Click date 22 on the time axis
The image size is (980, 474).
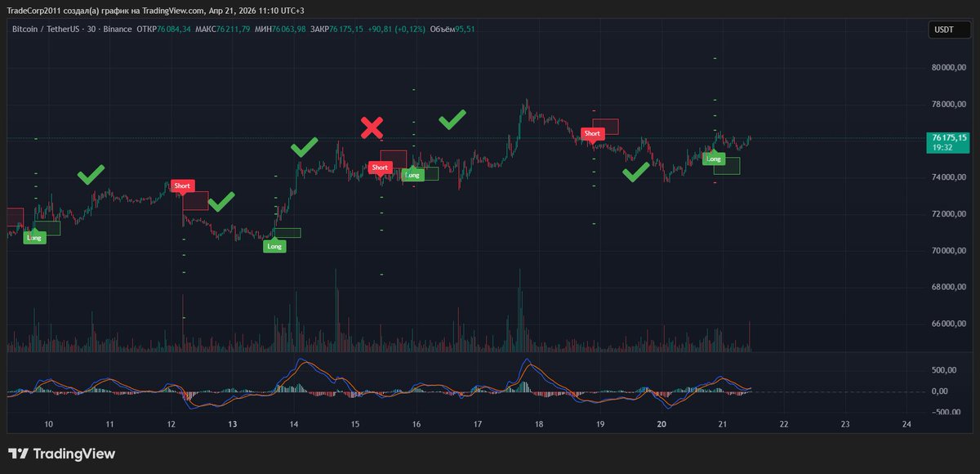tap(784, 425)
